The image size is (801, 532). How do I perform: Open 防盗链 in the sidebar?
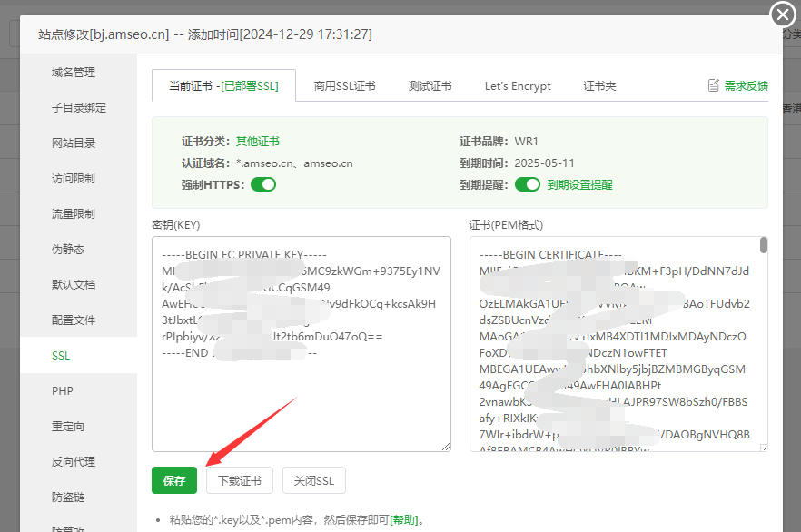tap(68, 497)
